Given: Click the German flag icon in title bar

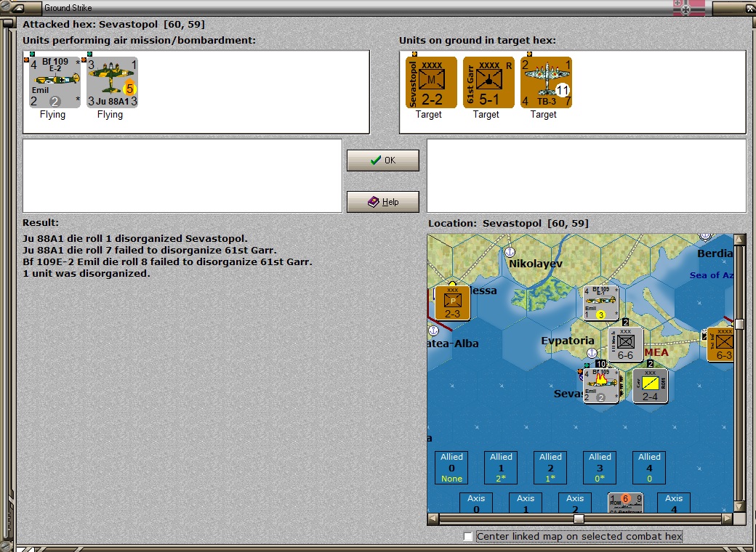Looking at the screenshot, I should pyautogui.click(x=689, y=8).
